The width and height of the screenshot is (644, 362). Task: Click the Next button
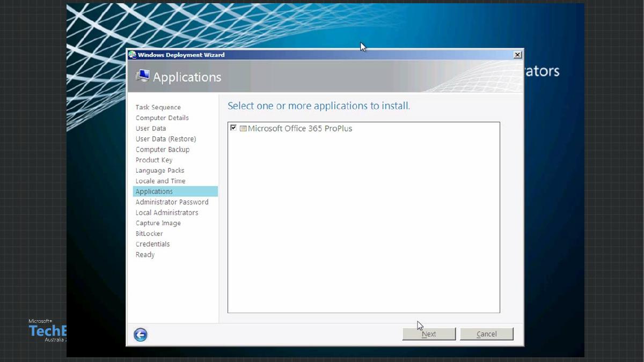point(429,334)
